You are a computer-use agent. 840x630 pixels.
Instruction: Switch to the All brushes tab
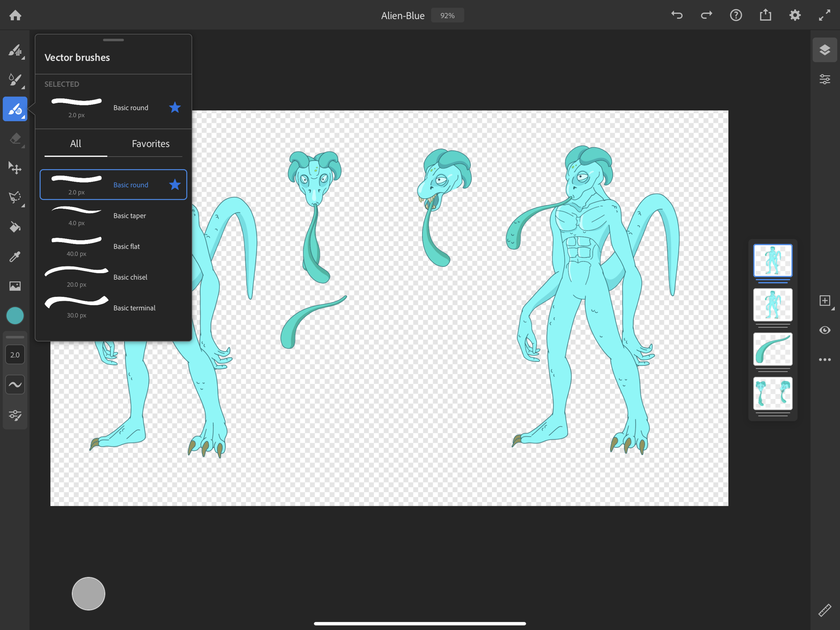(x=76, y=144)
